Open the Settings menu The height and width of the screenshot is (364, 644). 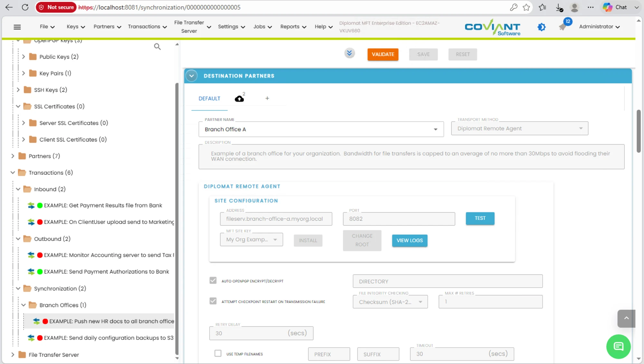232,27
